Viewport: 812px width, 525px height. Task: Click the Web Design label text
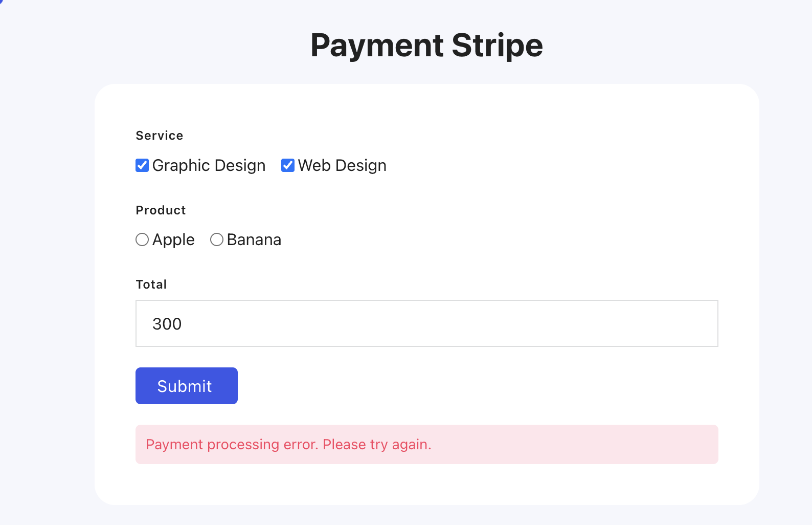pyautogui.click(x=342, y=166)
